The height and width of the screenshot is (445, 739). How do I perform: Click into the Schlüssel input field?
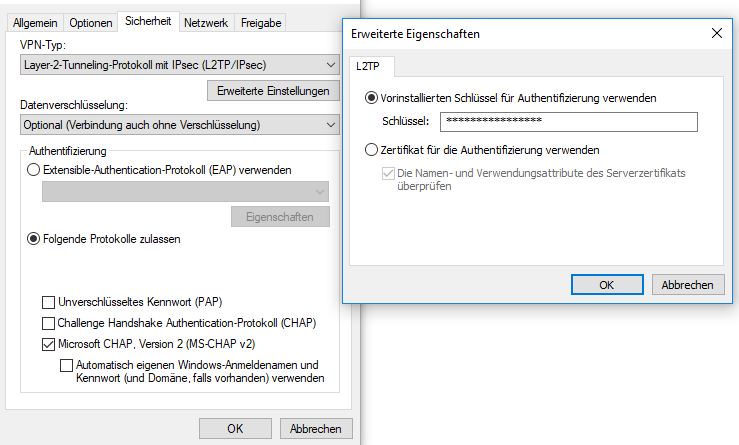click(569, 122)
